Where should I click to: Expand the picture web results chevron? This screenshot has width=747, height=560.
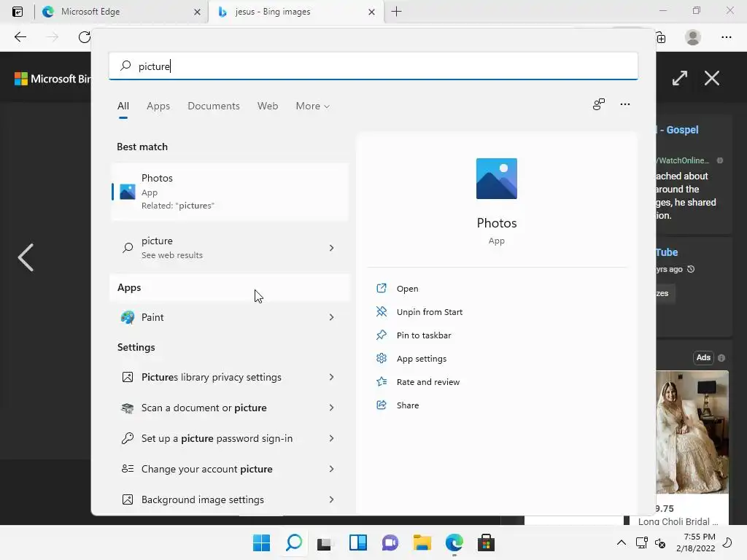click(332, 248)
